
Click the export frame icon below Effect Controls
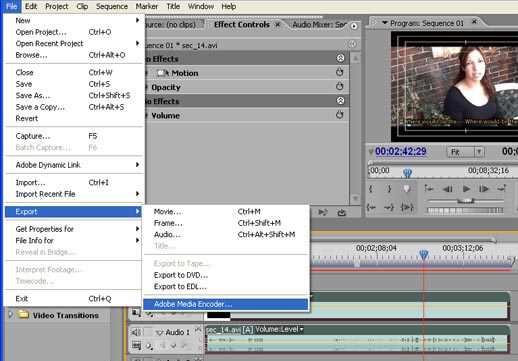click(x=342, y=212)
